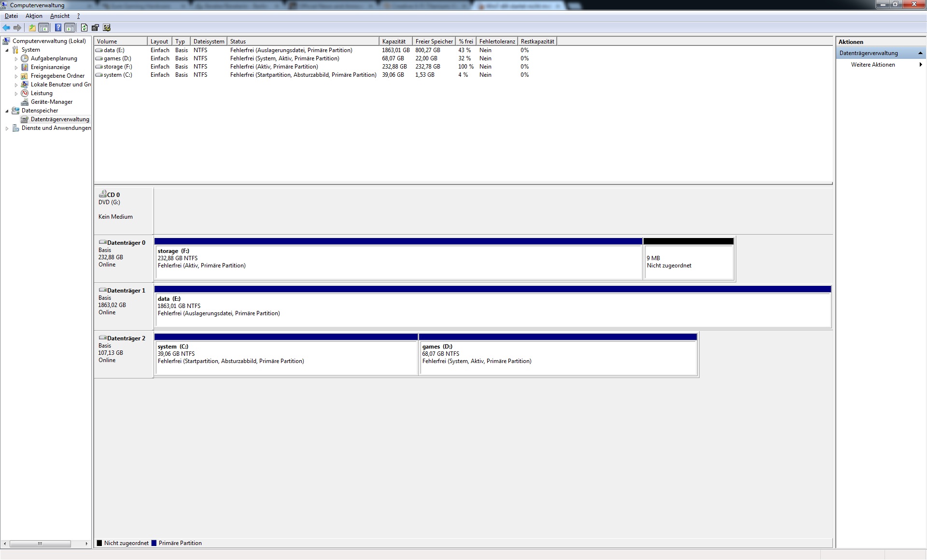Collapse the Datenspeicher tree node
The image size is (927, 560).
[x=7, y=111]
